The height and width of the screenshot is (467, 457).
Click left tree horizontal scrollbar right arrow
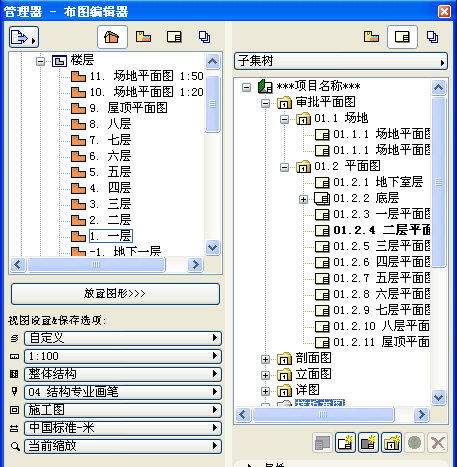(x=196, y=265)
